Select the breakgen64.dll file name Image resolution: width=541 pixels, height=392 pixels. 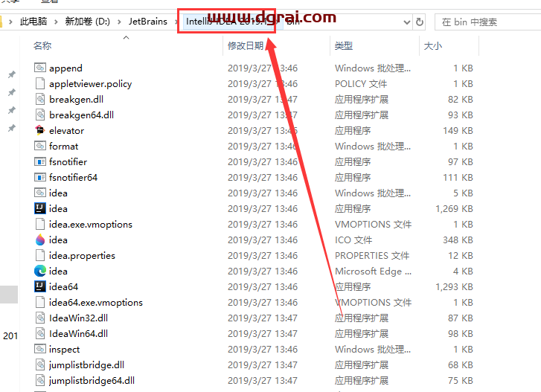pyautogui.click(x=81, y=115)
